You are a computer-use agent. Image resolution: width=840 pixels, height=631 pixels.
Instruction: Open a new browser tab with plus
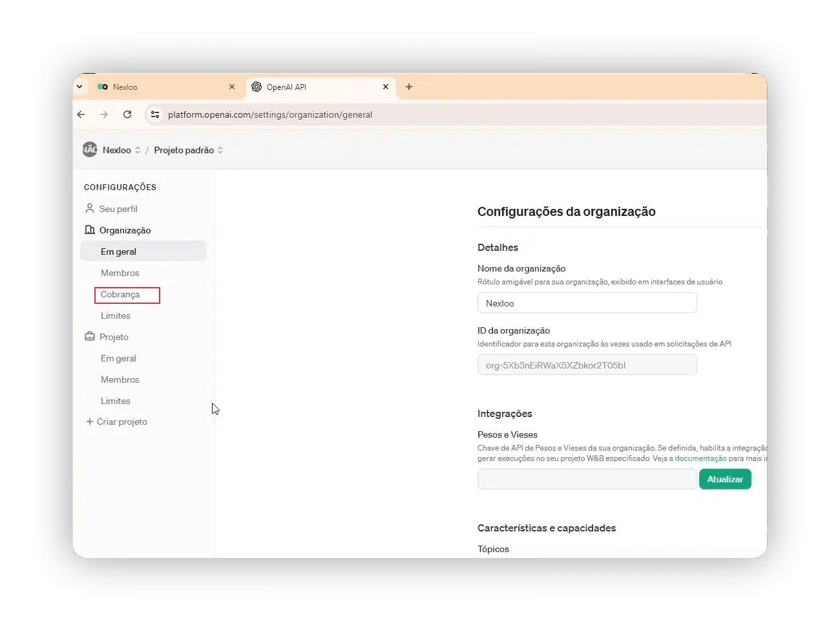(409, 87)
